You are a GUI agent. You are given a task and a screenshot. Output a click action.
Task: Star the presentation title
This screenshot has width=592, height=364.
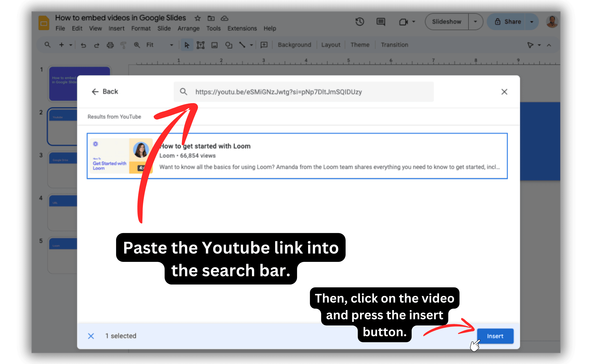(x=197, y=18)
